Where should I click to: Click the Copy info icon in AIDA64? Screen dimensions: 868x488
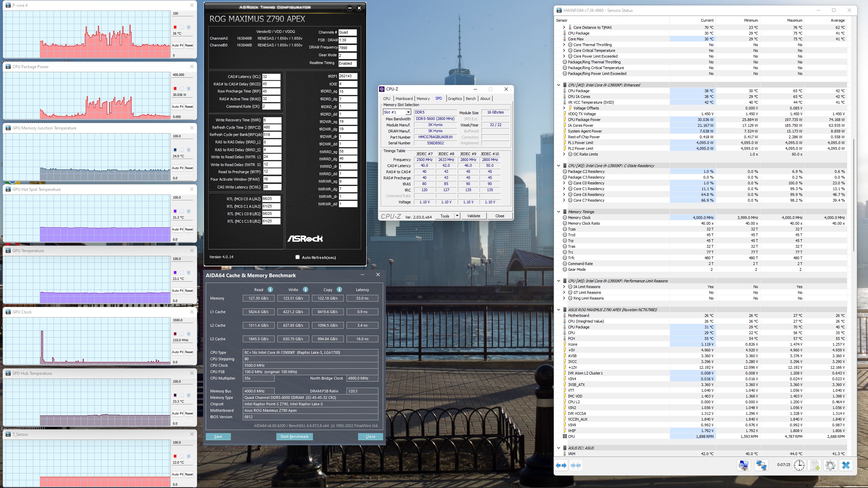(x=339, y=289)
